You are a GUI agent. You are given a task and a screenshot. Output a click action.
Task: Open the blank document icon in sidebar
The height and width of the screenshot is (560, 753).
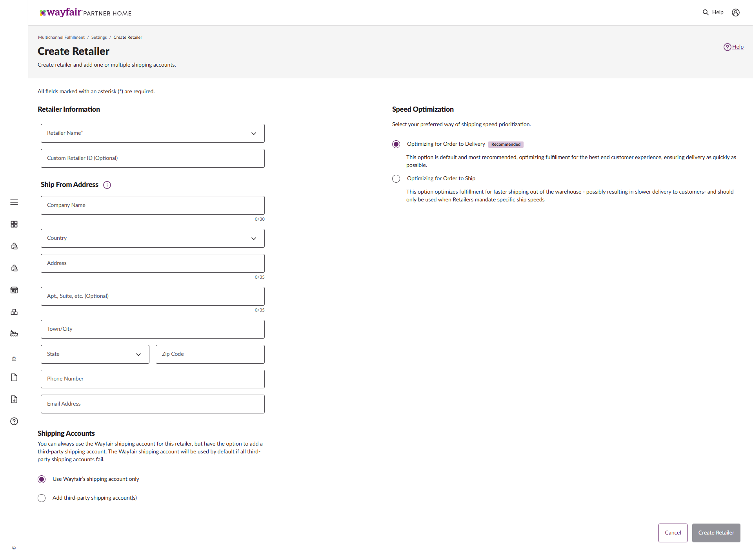(x=14, y=377)
